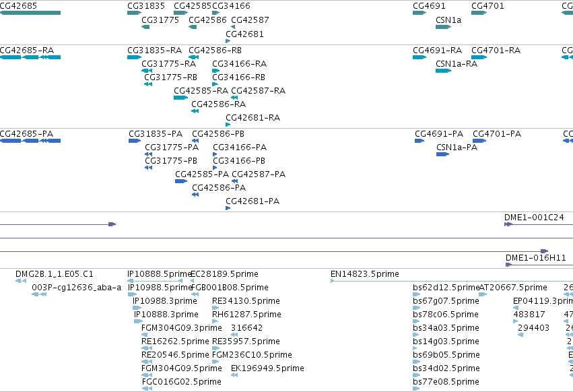Click the CSN1a-PA protein label
This screenshot has width=573, height=392.
click(457, 147)
